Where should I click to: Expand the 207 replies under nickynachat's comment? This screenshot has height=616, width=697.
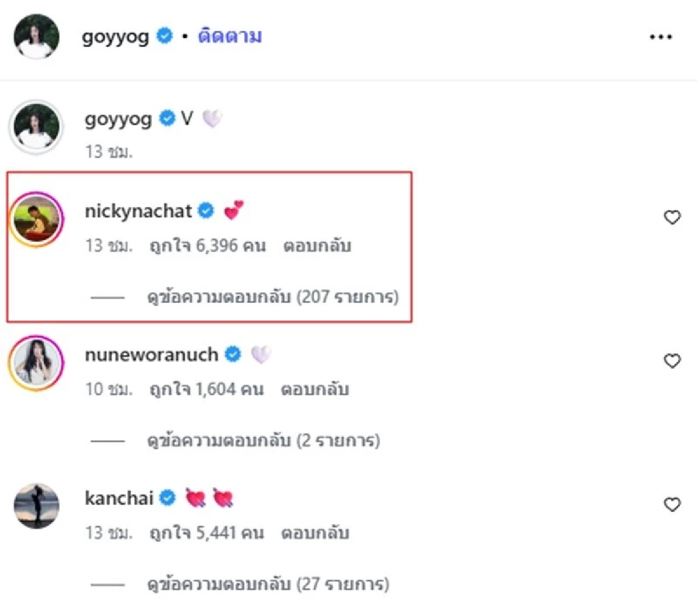pos(273,297)
